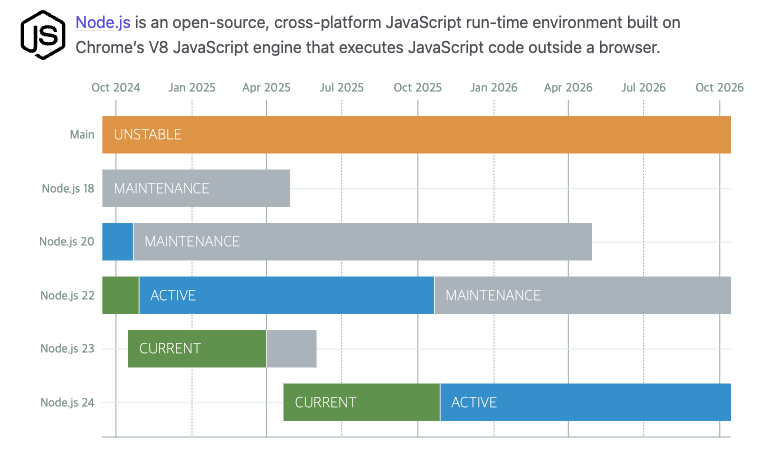The height and width of the screenshot is (455, 776).
Task: Click the small blue Node.js 20 active segment
Action: pos(118,242)
